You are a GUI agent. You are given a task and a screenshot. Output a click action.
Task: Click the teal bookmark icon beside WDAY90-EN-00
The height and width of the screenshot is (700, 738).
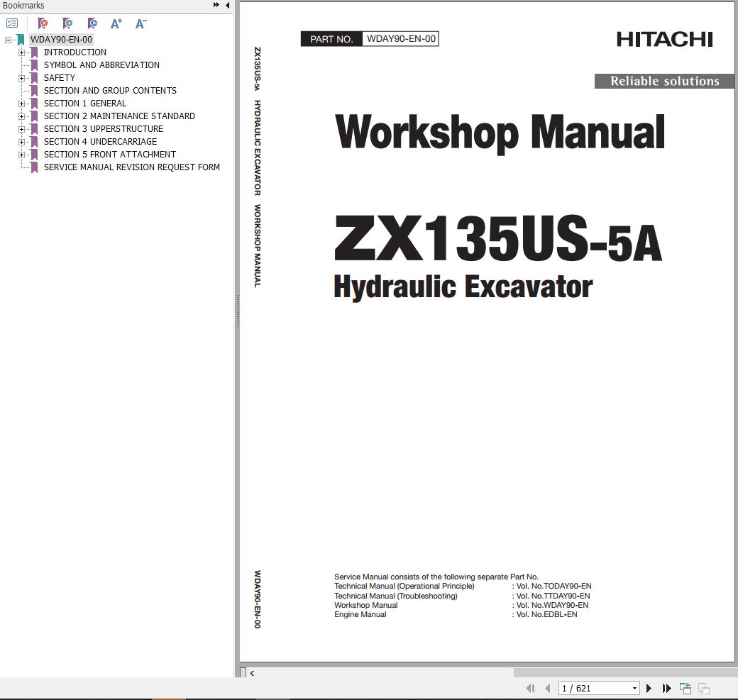(x=21, y=40)
